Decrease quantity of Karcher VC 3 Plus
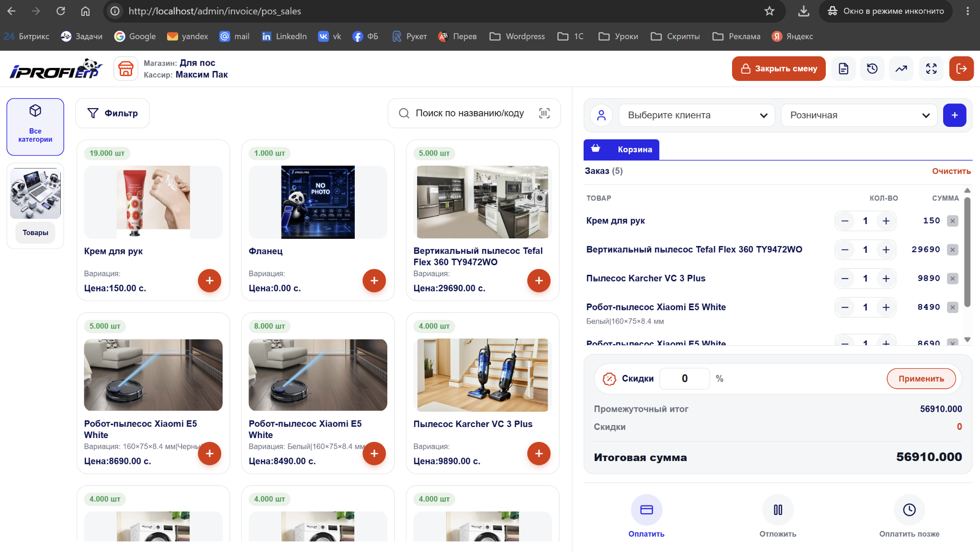This screenshot has width=980, height=552. click(845, 278)
